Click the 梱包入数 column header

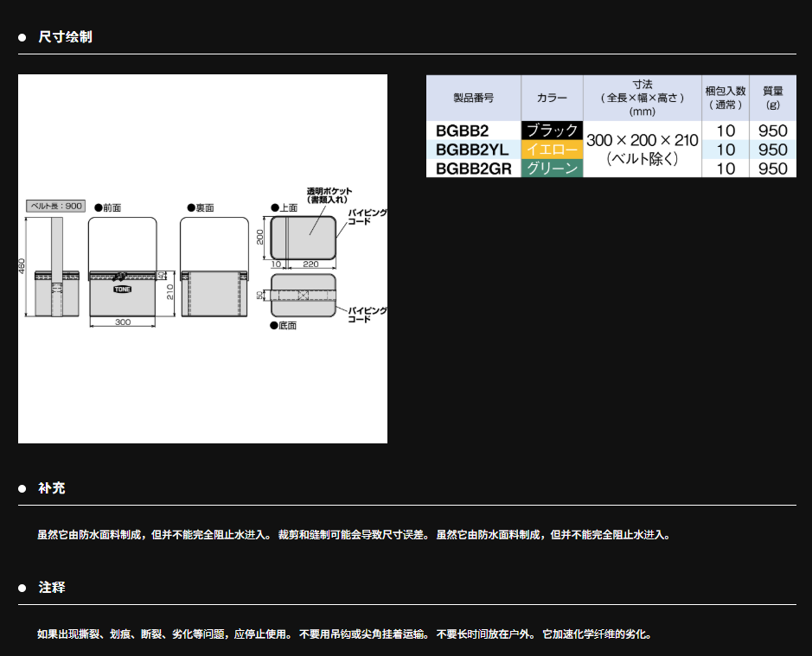click(x=725, y=98)
